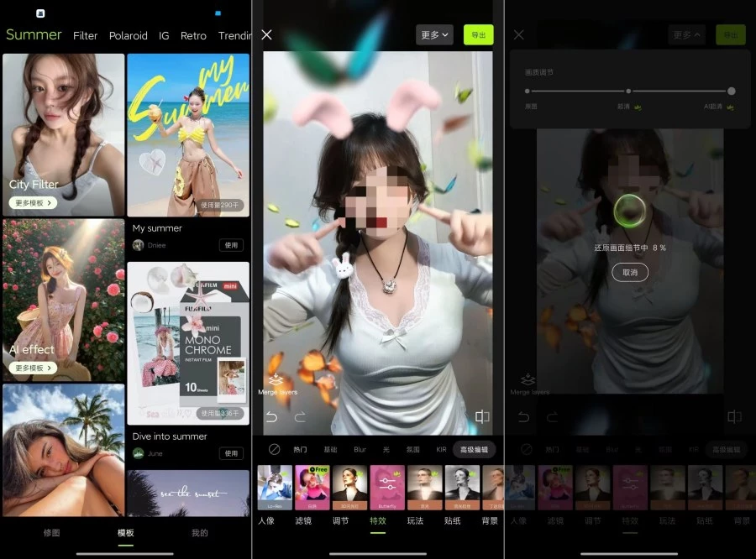Image resolution: width=756 pixels, height=559 pixels.
Task: Tap the 导出 export button
Action: point(480,34)
